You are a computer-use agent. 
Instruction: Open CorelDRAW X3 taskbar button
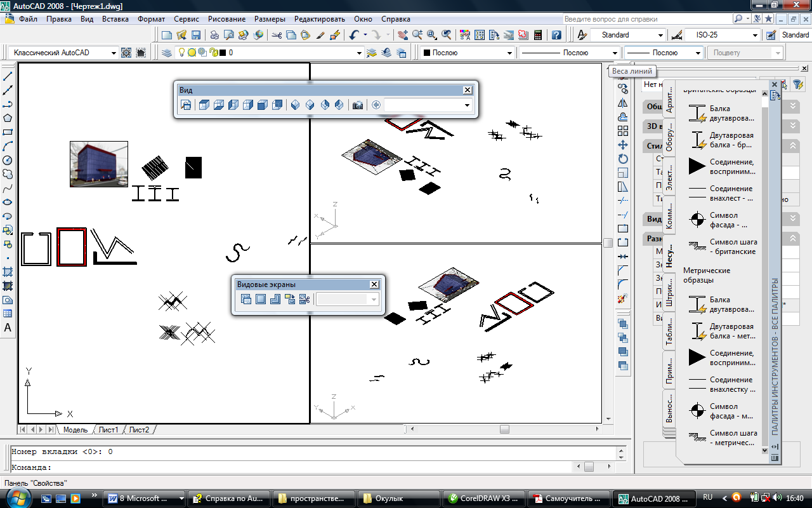(485, 498)
